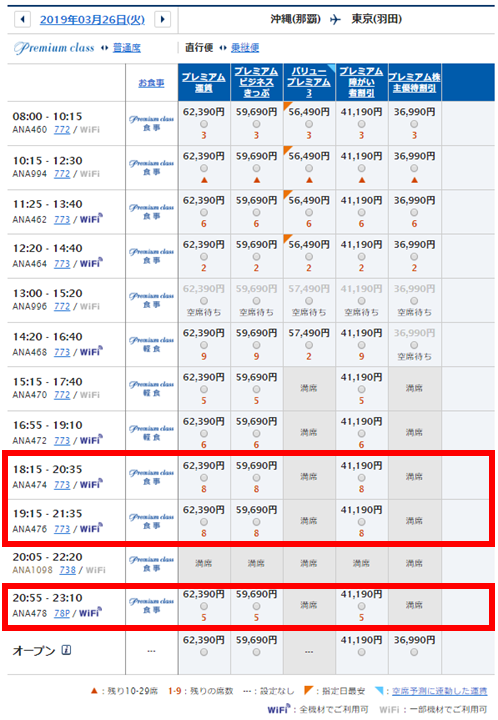Click the オープン info icon
The height and width of the screenshot is (720, 498).
tap(66, 650)
